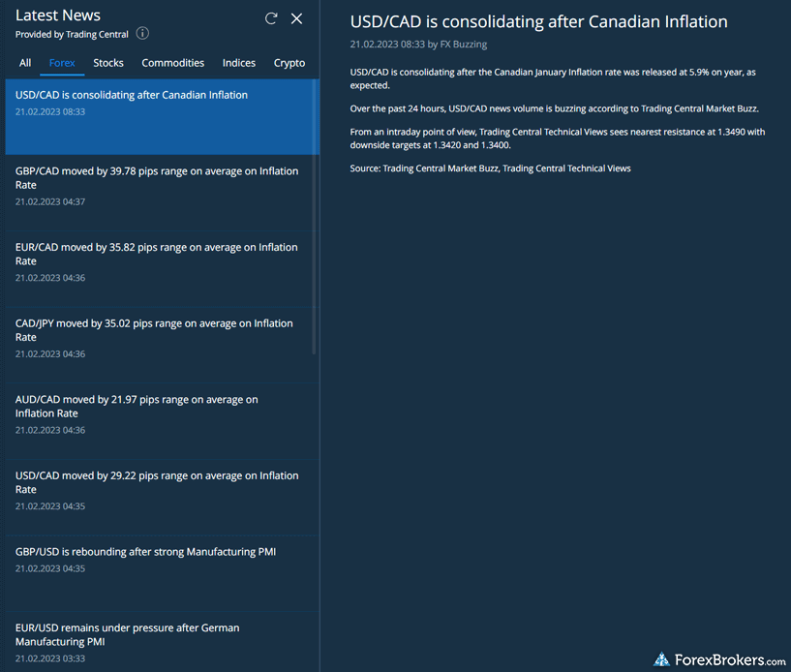Click the article title in reading pane
This screenshot has height=672, width=791.
[538, 21]
